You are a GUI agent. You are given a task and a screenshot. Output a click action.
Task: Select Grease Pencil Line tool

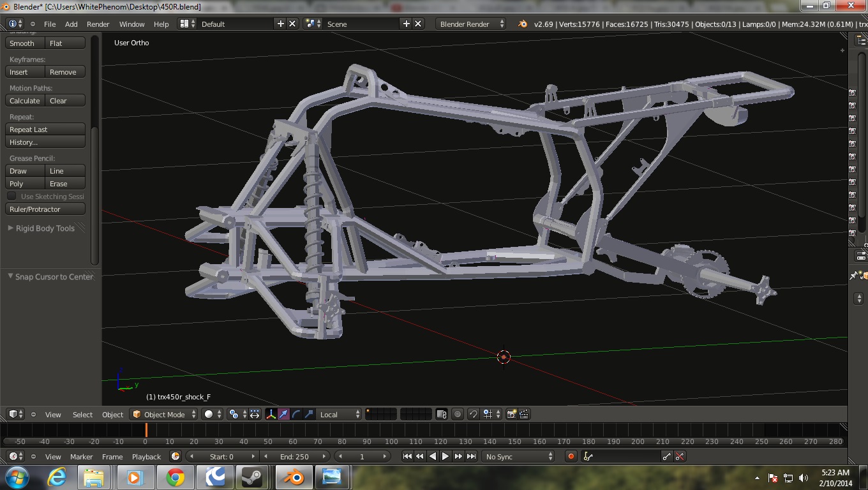coord(65,171)
